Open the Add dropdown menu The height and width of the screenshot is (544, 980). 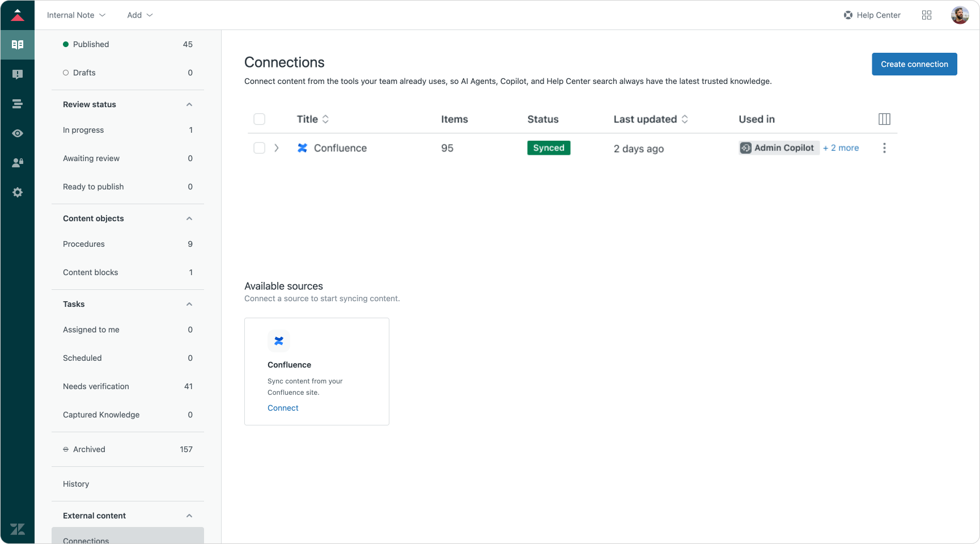(140, 15)
